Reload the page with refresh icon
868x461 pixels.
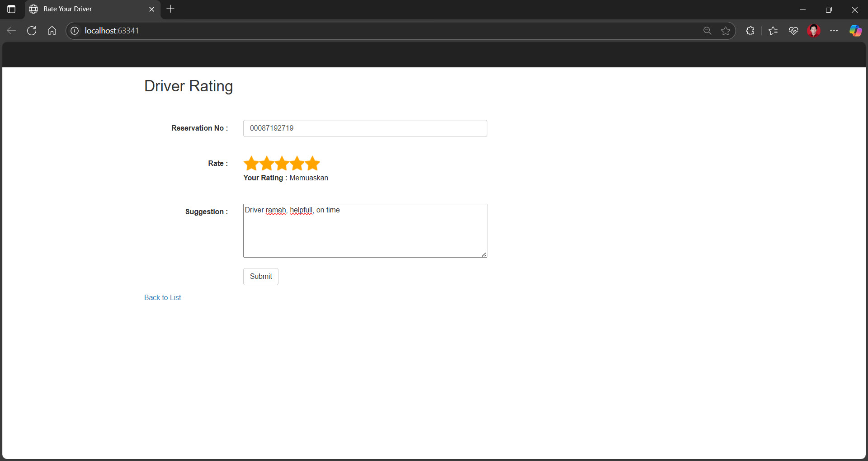[32, 31]
